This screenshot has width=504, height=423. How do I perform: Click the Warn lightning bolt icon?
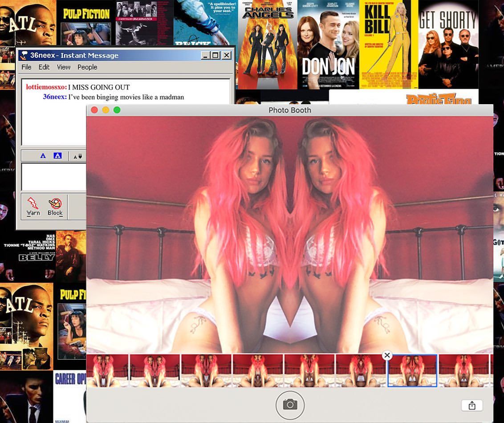[33, 204]
